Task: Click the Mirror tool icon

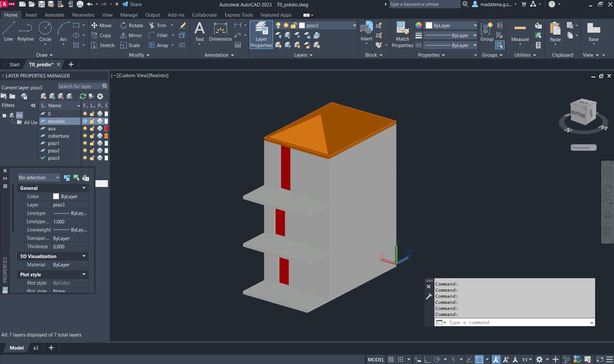Action: pyautogui.click(x=124, y=36)
